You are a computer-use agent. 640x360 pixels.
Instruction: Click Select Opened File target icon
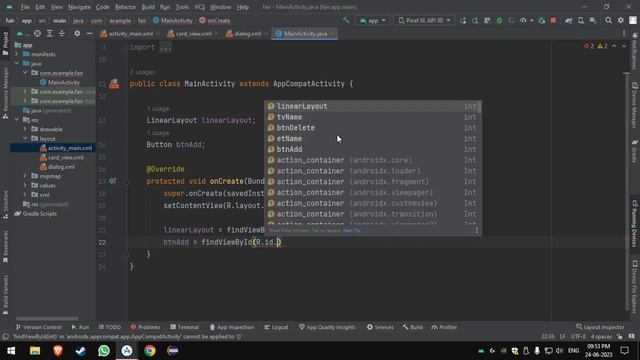click(x=37, y=33)
